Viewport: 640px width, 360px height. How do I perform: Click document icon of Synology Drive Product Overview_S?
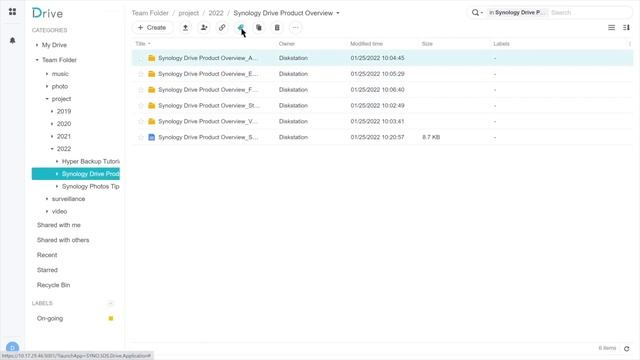coord(151,138)
